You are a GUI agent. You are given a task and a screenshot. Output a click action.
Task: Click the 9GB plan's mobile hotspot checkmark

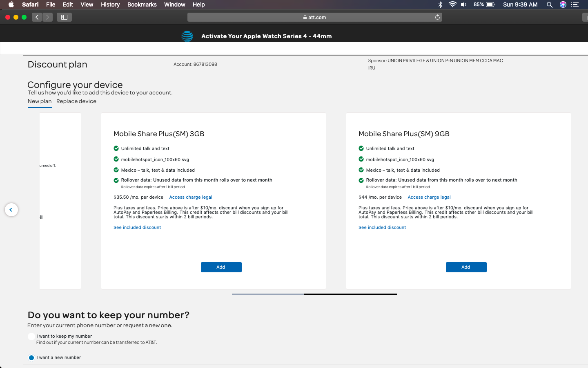361,159
